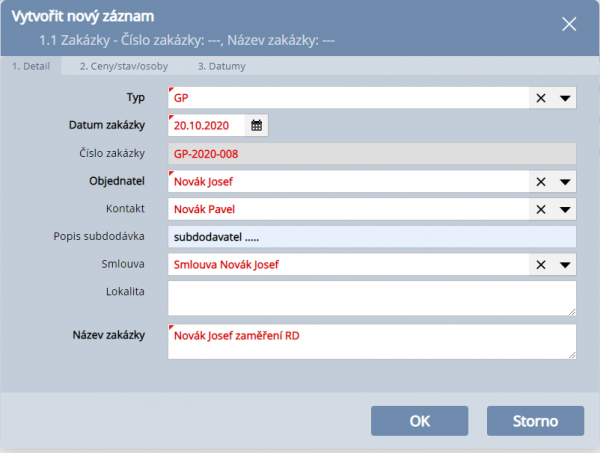Clear the Kontakt selection
This screenshot has height=453, width=600.
(x=541, y=210)
